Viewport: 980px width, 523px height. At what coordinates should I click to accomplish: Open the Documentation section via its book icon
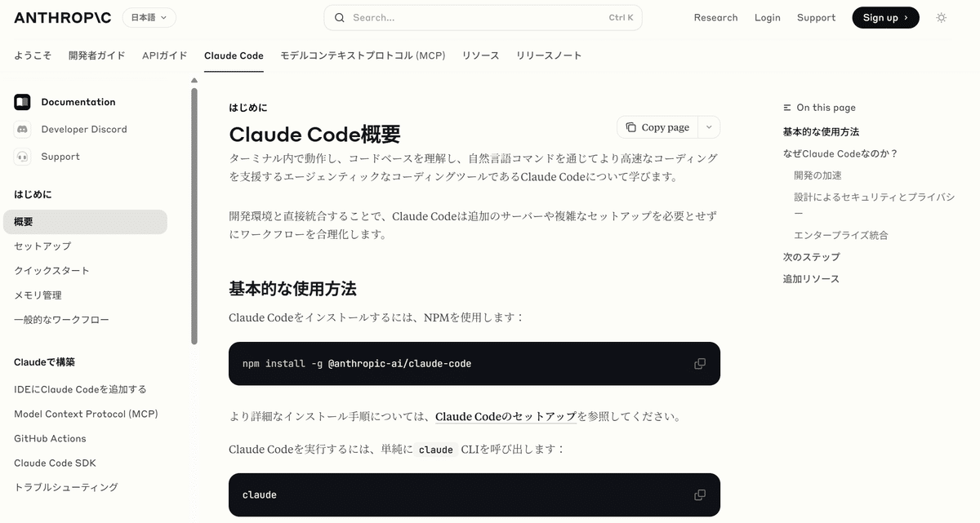point(22,101)
